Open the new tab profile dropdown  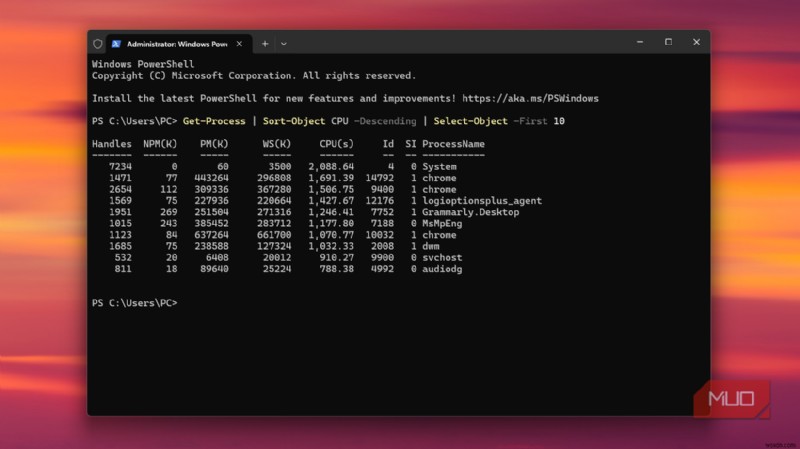(x=284, y=44)
